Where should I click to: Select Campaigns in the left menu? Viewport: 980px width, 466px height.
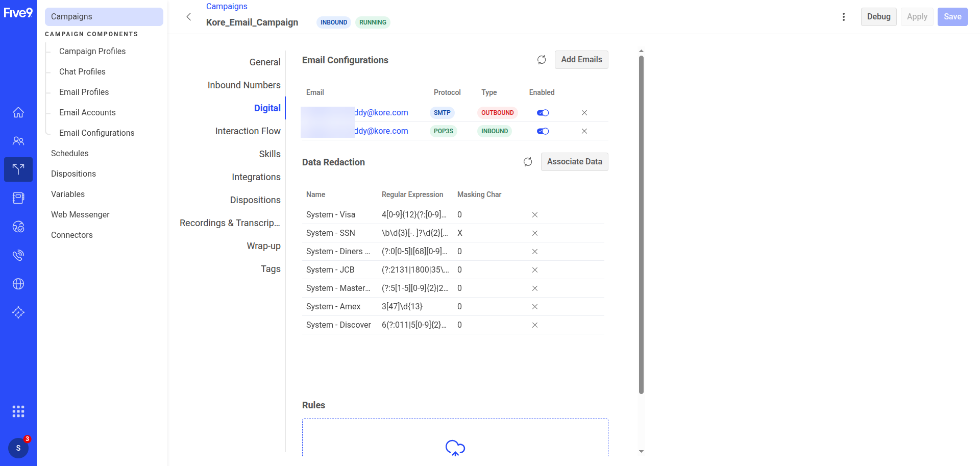tap(104, 17)
